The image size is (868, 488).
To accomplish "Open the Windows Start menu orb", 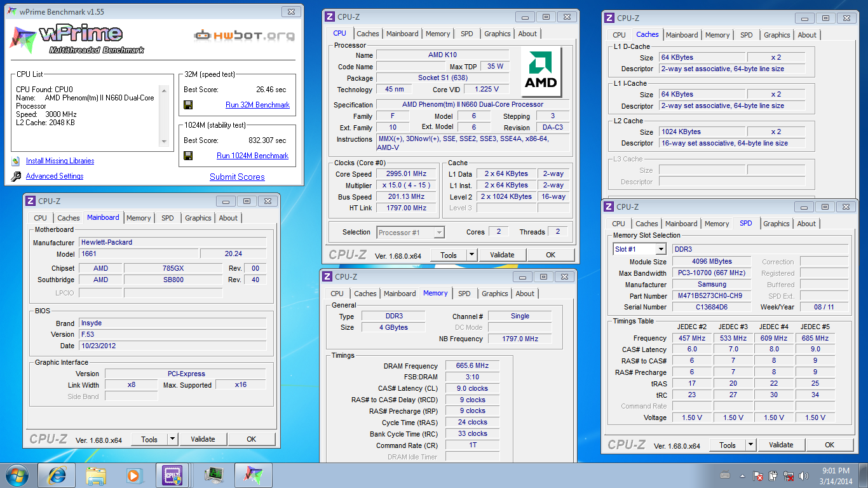I will (x=17, y=475).
